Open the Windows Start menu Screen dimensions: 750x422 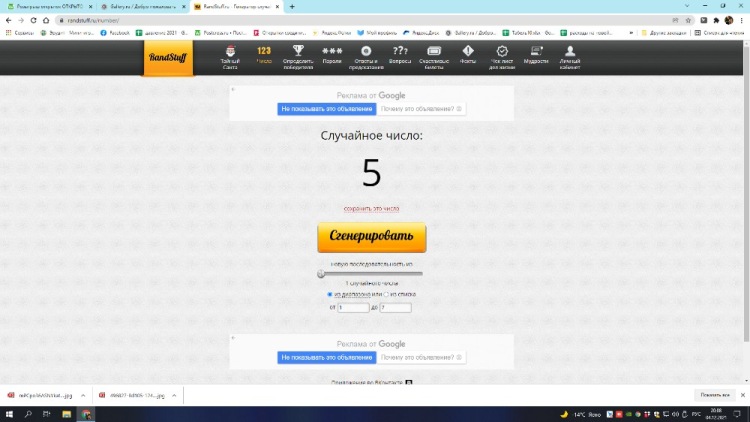point(9,414)
